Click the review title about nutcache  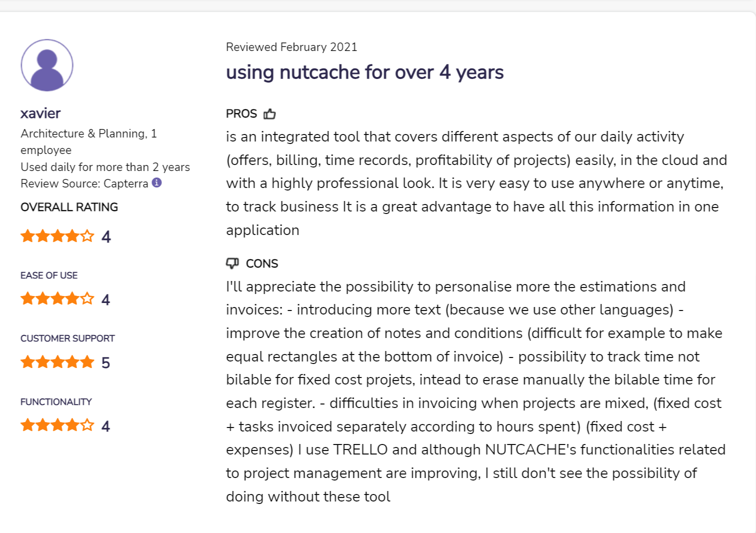(x=365, y=72)
